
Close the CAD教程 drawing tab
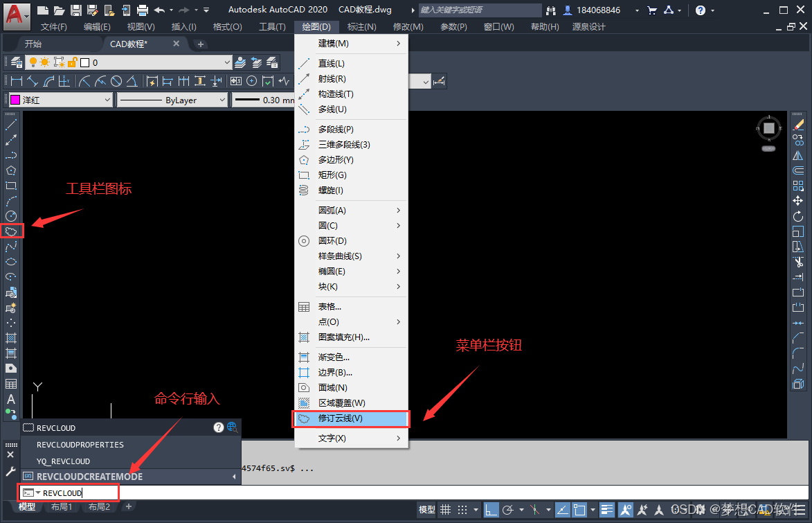point(176,44)
